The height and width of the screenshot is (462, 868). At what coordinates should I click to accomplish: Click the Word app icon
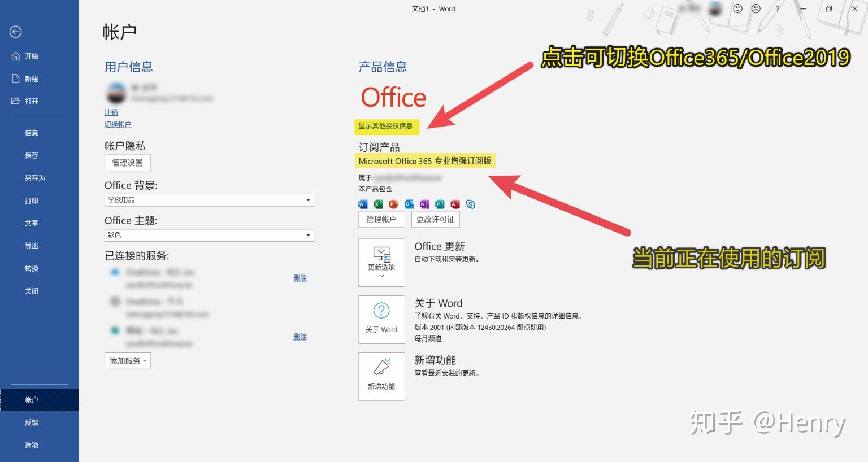click(363, 204)
